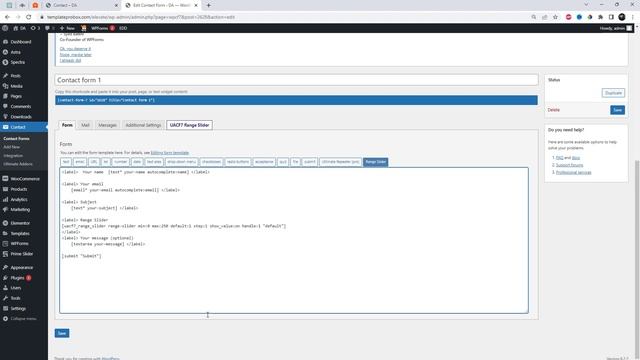The image size is (640, 360).
Task: Open the Editing form template link
Action: [x=170, y=153]
